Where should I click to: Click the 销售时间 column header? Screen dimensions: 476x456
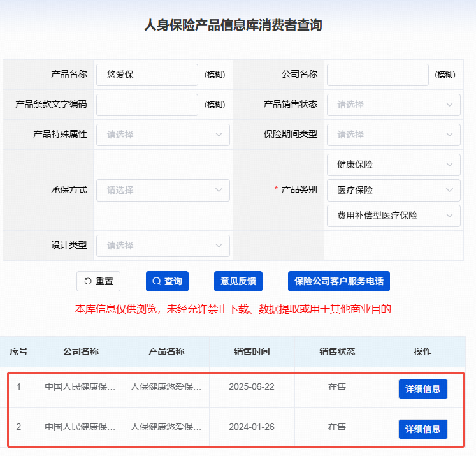pyautogui.click(x=252, y=351)
